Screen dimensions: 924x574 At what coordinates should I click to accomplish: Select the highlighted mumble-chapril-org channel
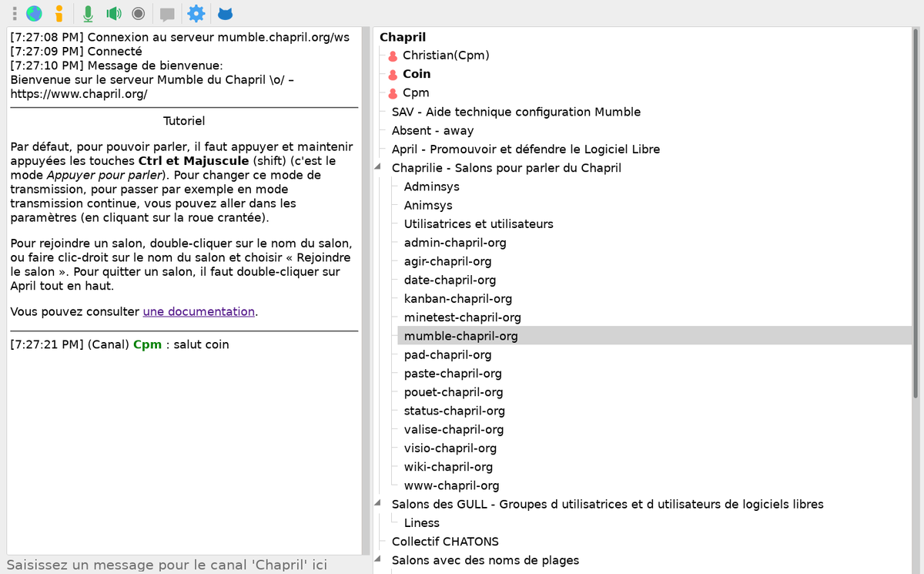point(654,336)
